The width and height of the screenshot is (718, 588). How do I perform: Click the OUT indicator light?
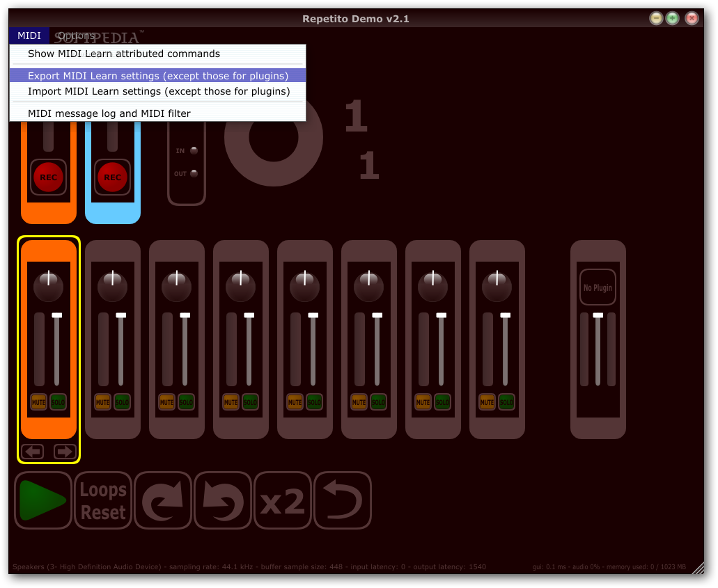tap(194, 173)
